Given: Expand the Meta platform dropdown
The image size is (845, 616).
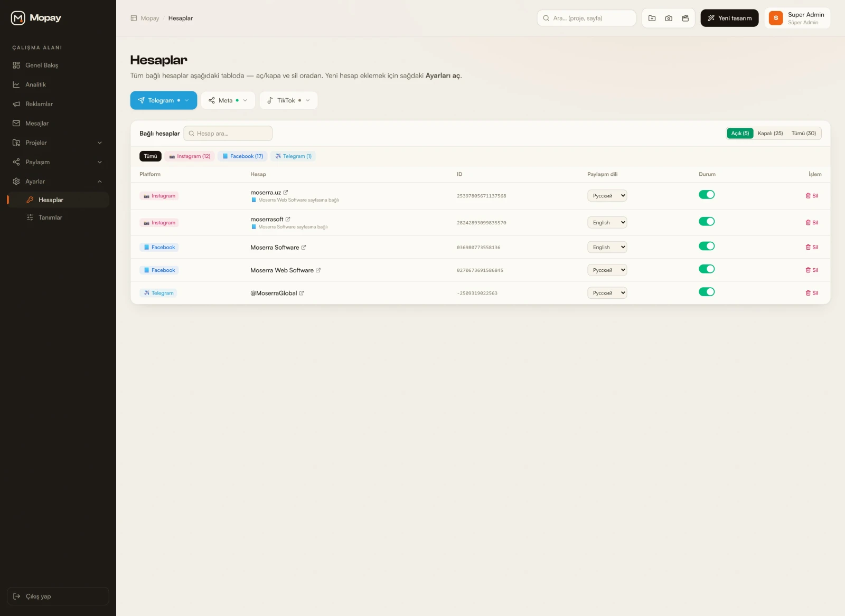Looking at the screenshot, I should (228, 100).
